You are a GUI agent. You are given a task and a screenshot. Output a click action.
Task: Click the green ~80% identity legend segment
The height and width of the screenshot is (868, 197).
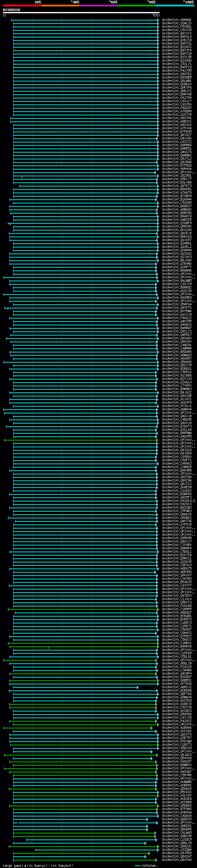tap(137, 6)
